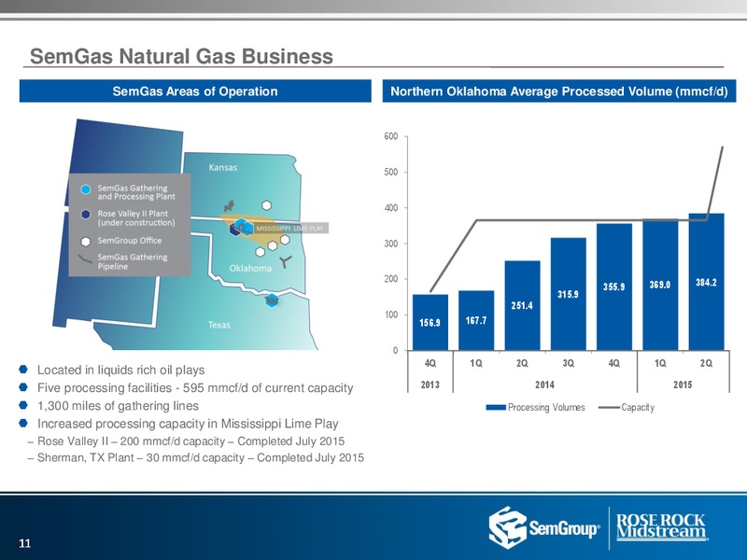Click the SemGroup logo icon
This screenshot has width=747, height=560.
point(507,527)
